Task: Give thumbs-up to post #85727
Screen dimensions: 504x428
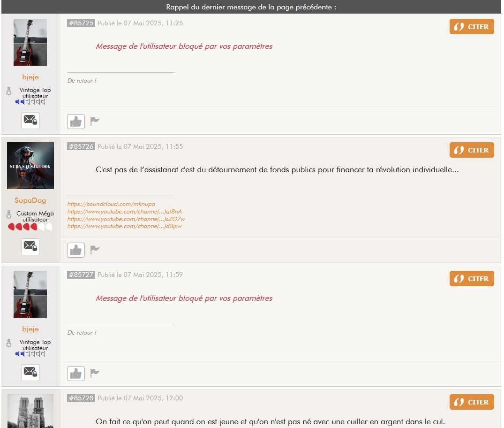Action: pyautogui.click(x=76, y=373)
